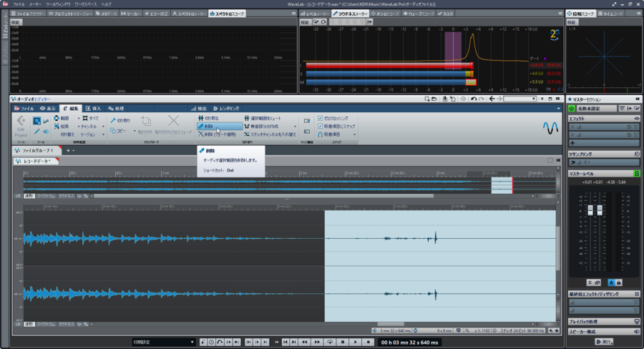
Task: Click the left master level fader handle
Action: point(590,210)
